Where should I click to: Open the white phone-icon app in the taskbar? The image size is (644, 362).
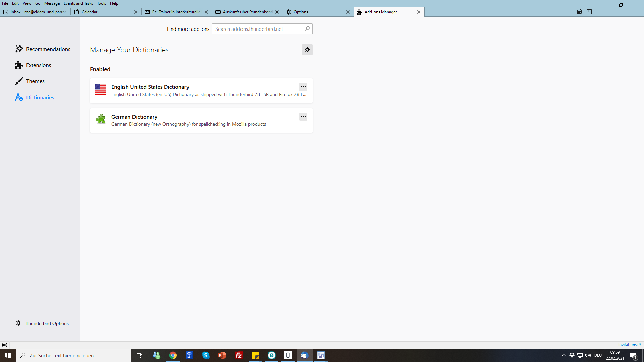point(288,355)
